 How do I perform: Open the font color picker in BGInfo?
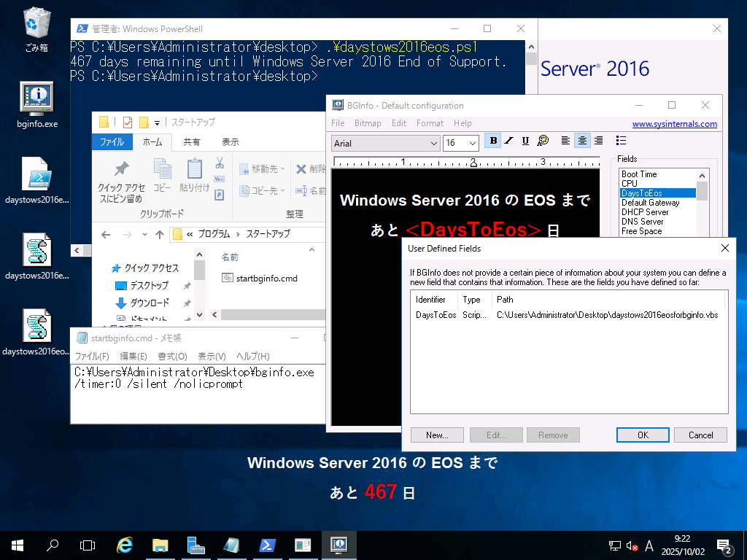tap(545, 141)
